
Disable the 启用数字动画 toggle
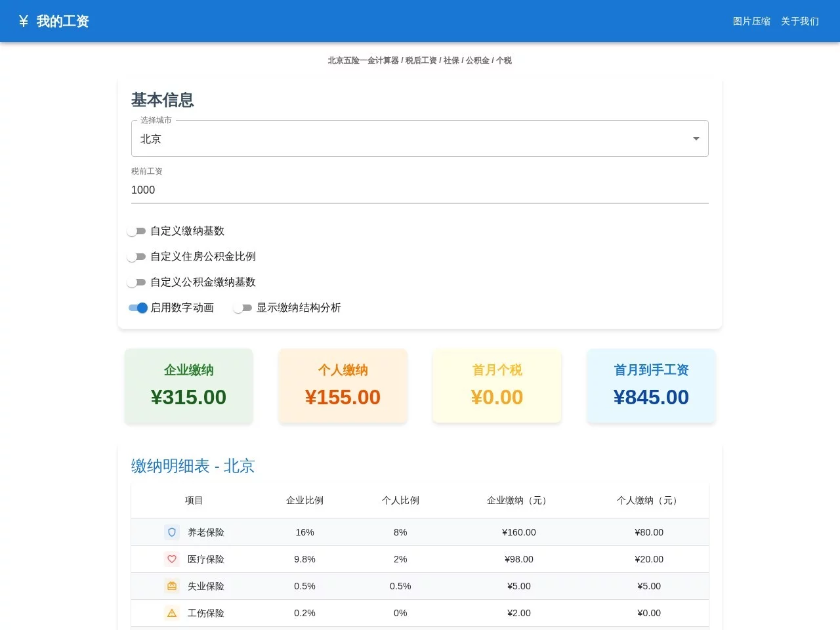pos(138,308)
